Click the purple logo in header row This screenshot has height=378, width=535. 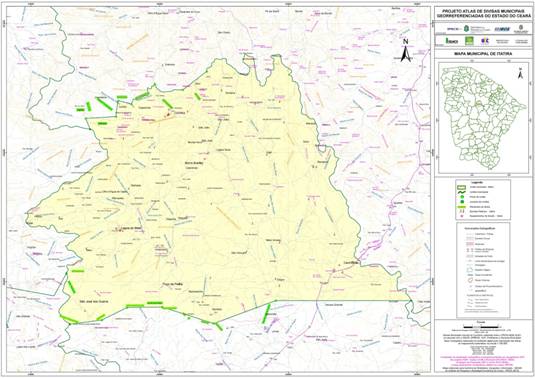tap(485, 41)
